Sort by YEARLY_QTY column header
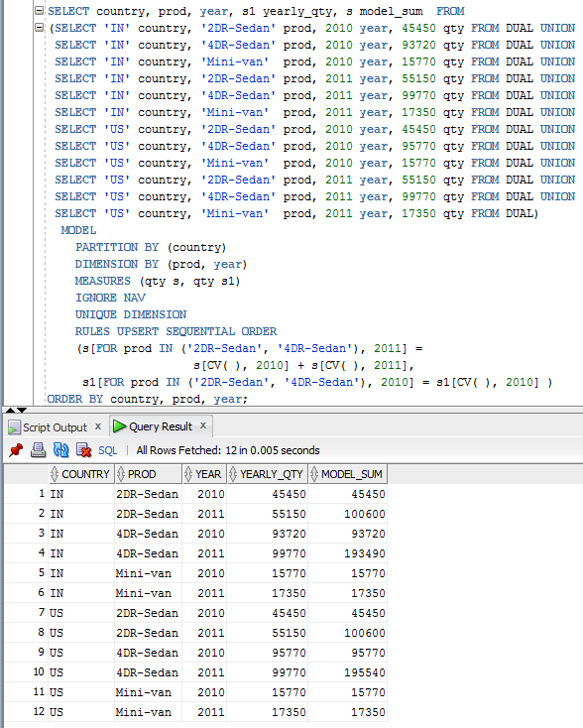Screen dimensions: 583x728 coord(268,474)
